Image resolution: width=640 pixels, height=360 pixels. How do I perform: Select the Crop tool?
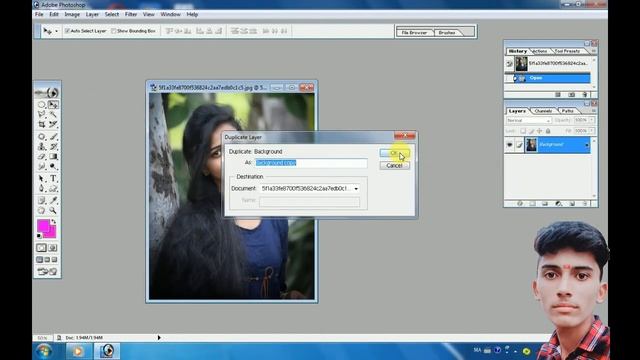click(x=42, y=124)
